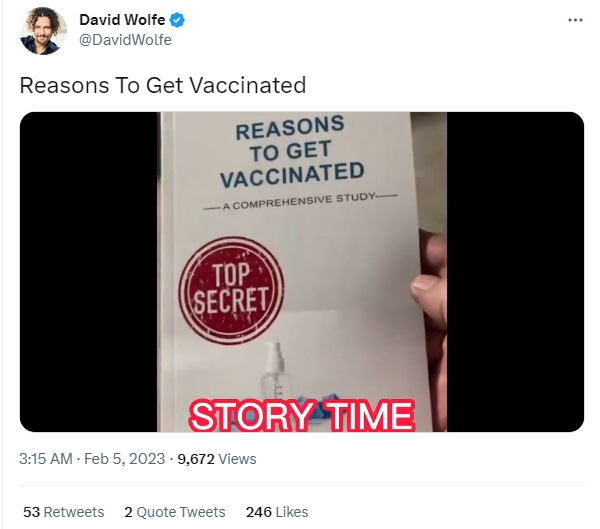This screenshot has width=600, height=529.
Task: Click the STORY TIME caption overlay
Action: pyautogui.click(x=302, y=416)
